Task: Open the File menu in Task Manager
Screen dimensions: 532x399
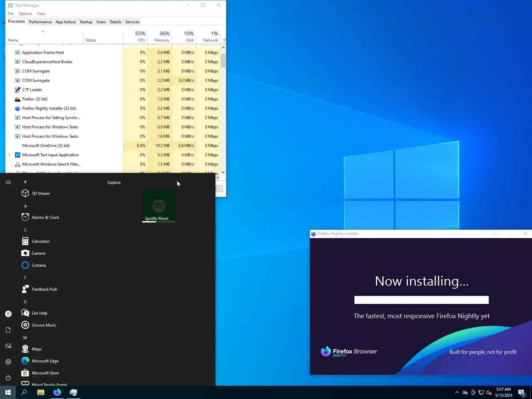Action: click(11, 14)
